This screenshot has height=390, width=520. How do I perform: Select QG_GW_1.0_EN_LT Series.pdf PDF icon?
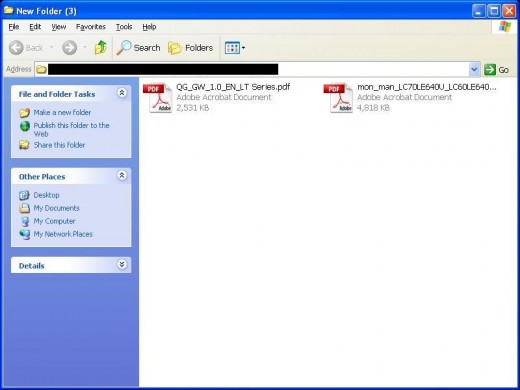(x=157, y=98)
